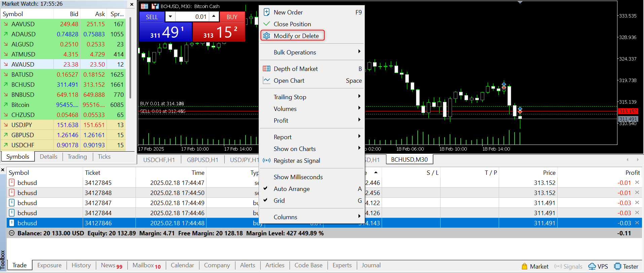
Task: Expand the Trailing Stop submenu
Action: tap(290, 97)
